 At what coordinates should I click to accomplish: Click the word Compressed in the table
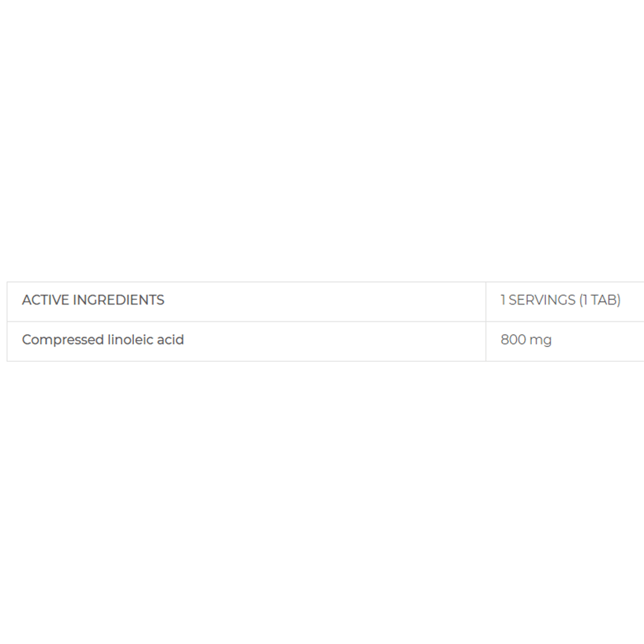click(63, 340)
